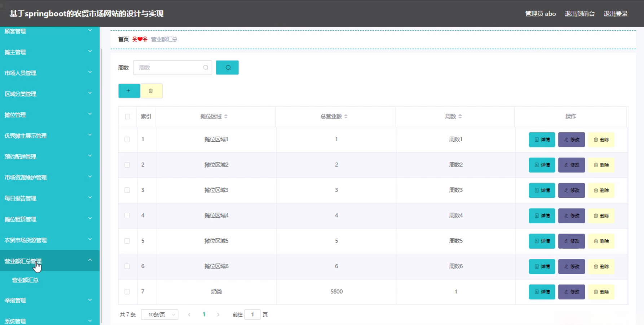The height and width of the screenshot is (325, 644).
Task: Check the checkbox for row 3
Action: pyautogui.click(x=127, y=190)
